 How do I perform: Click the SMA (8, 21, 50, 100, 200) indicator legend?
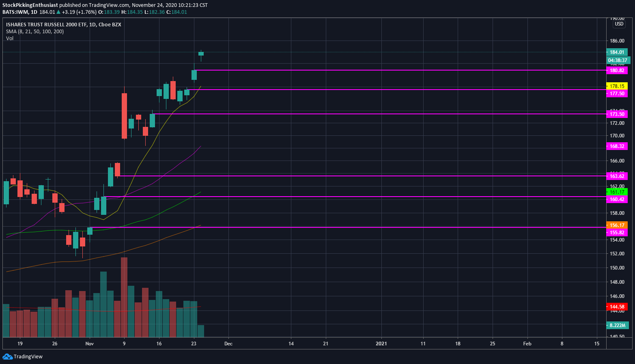click(35, 32)
